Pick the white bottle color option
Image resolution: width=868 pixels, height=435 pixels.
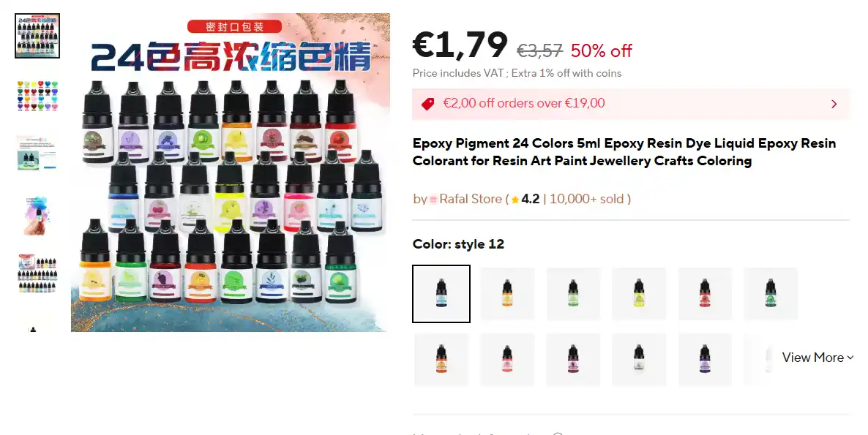pos(639,359)
